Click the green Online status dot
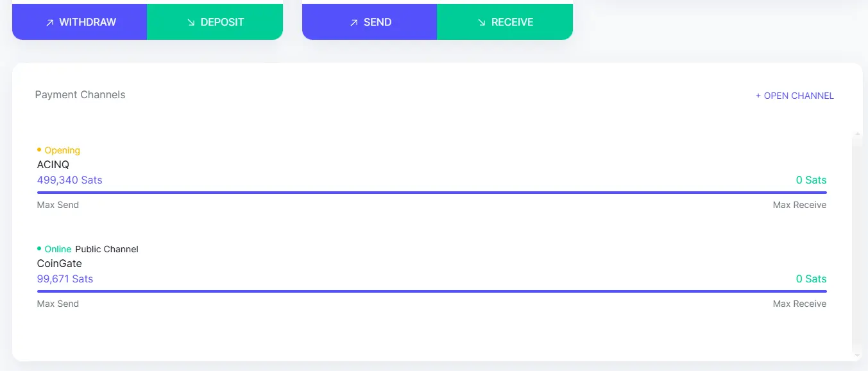Viewport: 868px width, 371px height. pos(39,248)
